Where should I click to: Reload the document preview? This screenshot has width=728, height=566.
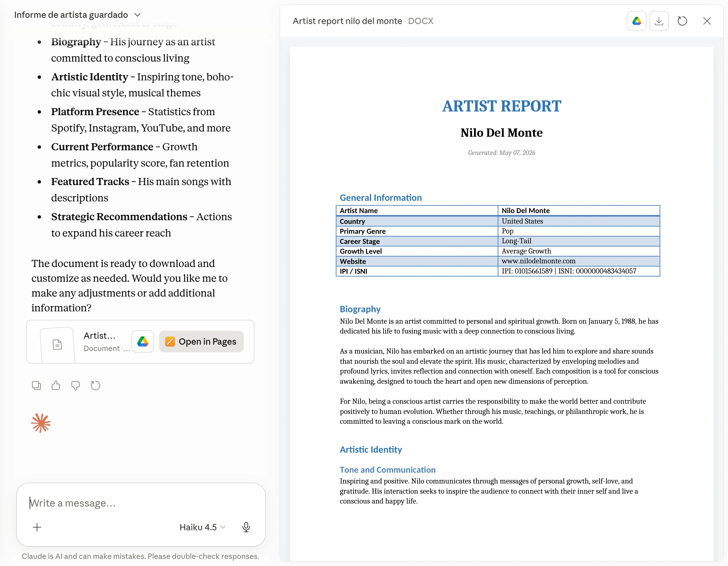[x=682, y=21]
